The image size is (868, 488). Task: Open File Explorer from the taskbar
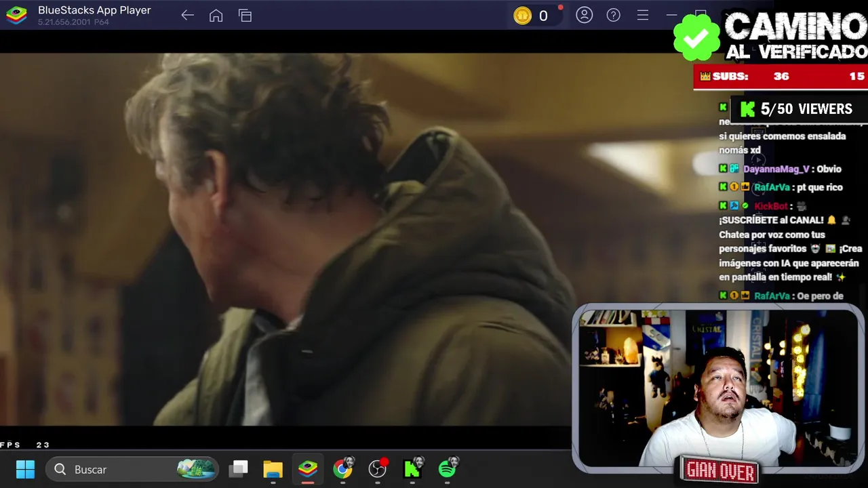tap(273, 469)
